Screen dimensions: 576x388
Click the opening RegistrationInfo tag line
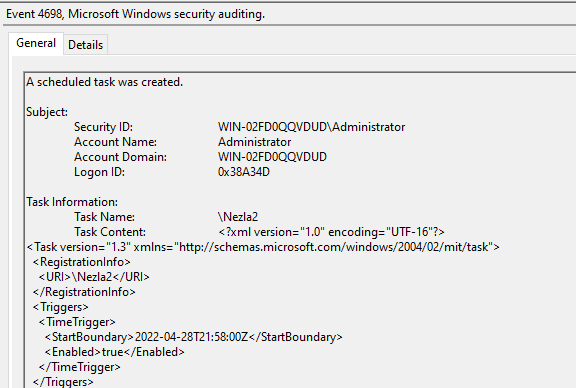[82, 262]
